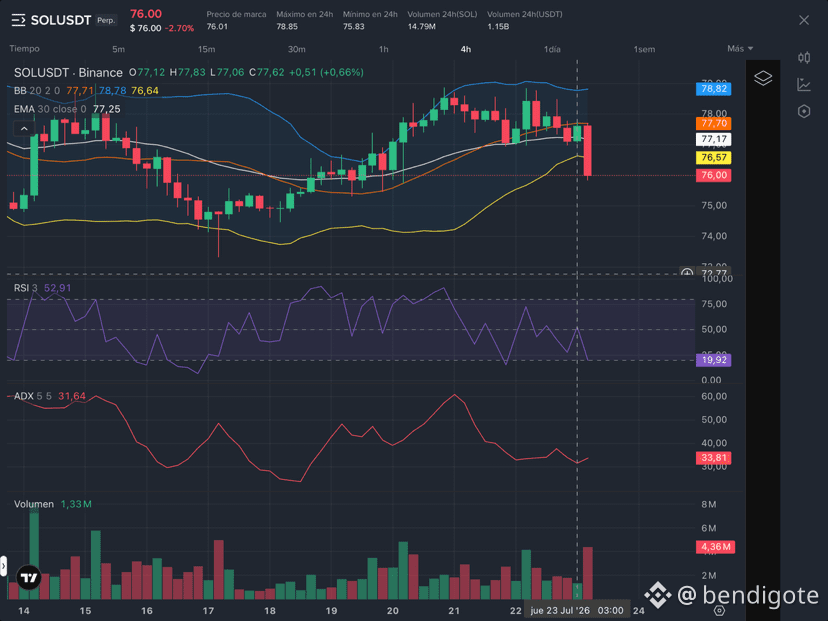The width and height of the screenshot is (828, 621).
Task: Click the ADX 5 5 indicator legend
Action: click(33, 396)
